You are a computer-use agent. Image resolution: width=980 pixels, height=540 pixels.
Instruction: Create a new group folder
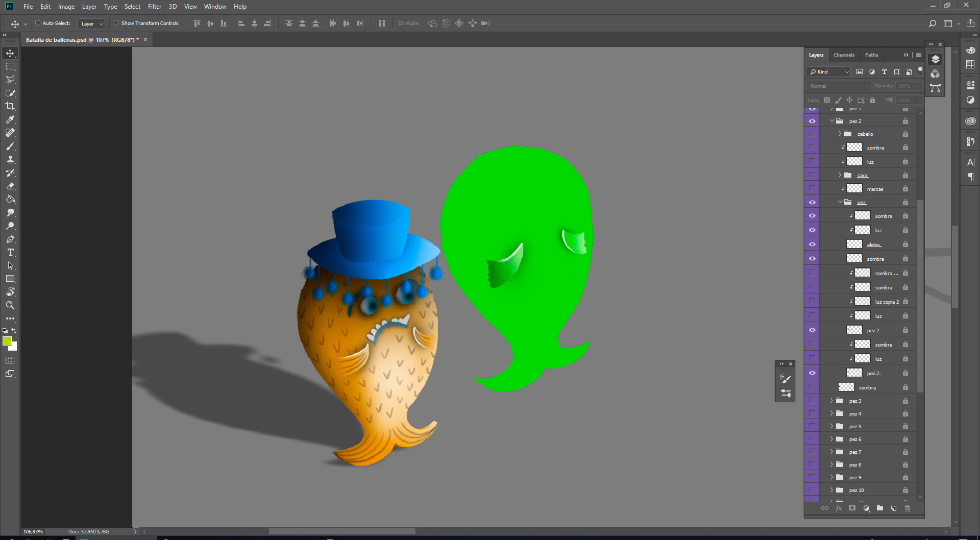pos(880,508)
